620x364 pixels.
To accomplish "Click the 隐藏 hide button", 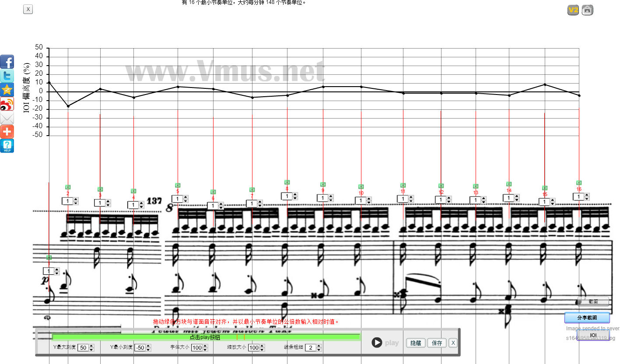I will [x=416, y=343].
